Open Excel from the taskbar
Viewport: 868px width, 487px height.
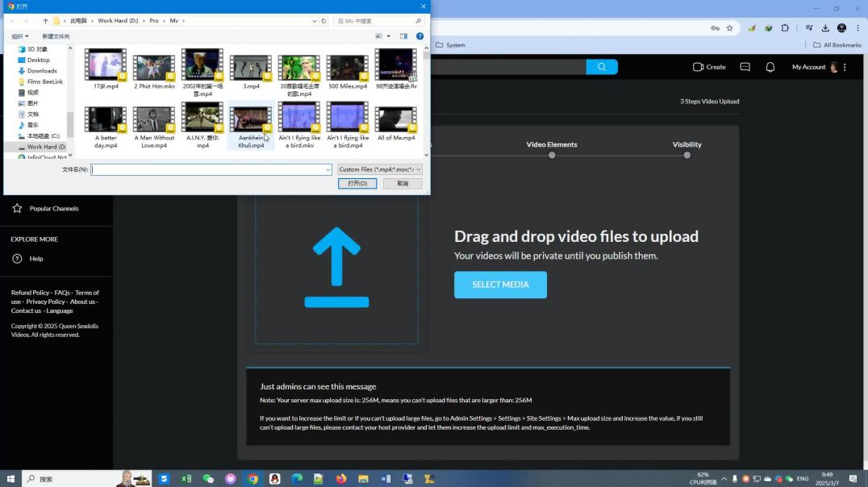click(x=186, y=479)
